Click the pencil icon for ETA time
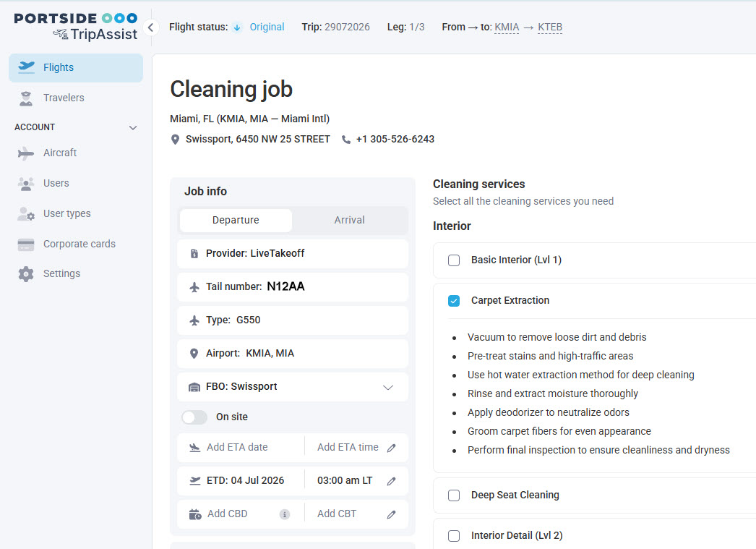 392,448
